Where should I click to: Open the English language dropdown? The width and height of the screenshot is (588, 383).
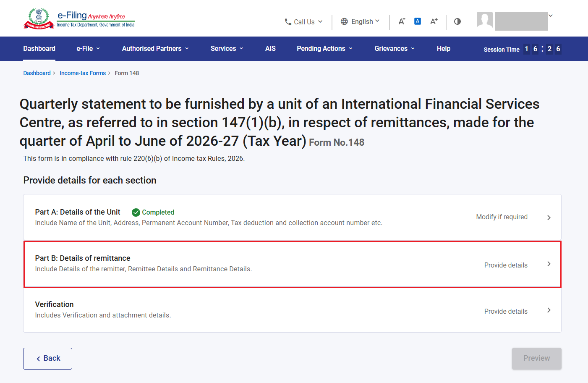pyautogui.click(x=360, y=21)
